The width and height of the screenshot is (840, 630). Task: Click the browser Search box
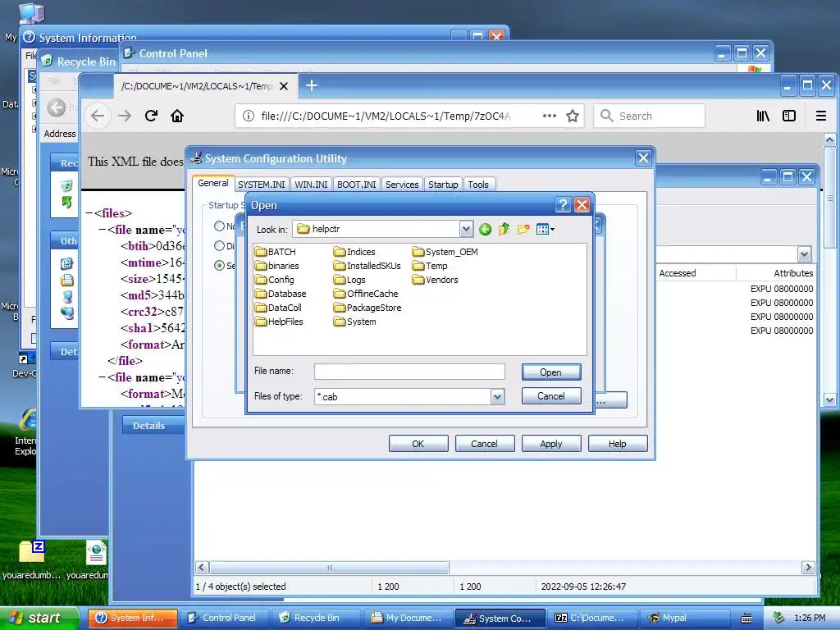650,116
